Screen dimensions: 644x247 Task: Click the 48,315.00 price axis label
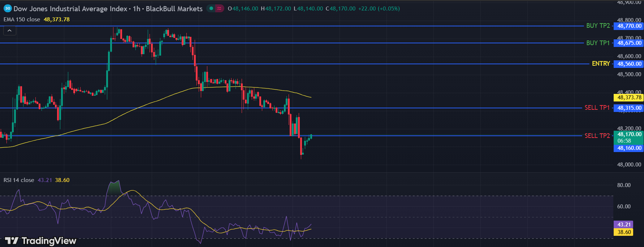click(629, 108)
